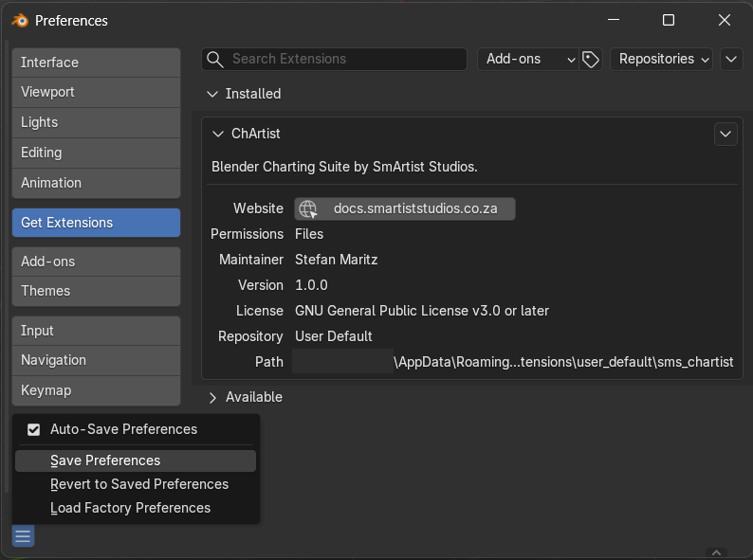Switch to the Viewport tab
753x560 pixels.
pos(96,92)
